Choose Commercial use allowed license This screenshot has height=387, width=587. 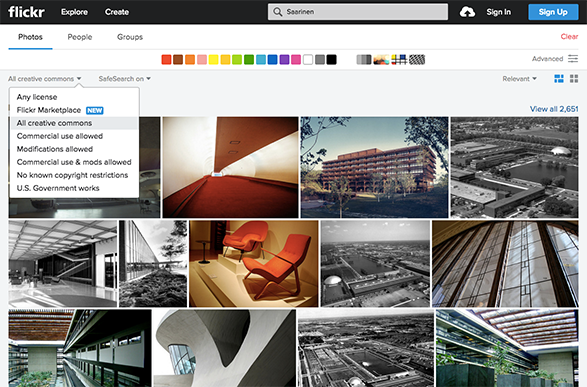click(60, 136)
